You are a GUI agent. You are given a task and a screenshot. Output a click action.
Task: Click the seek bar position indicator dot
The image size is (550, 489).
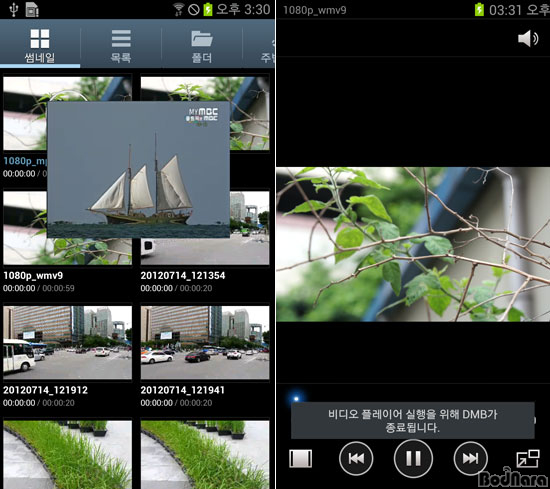pos(296,399)
